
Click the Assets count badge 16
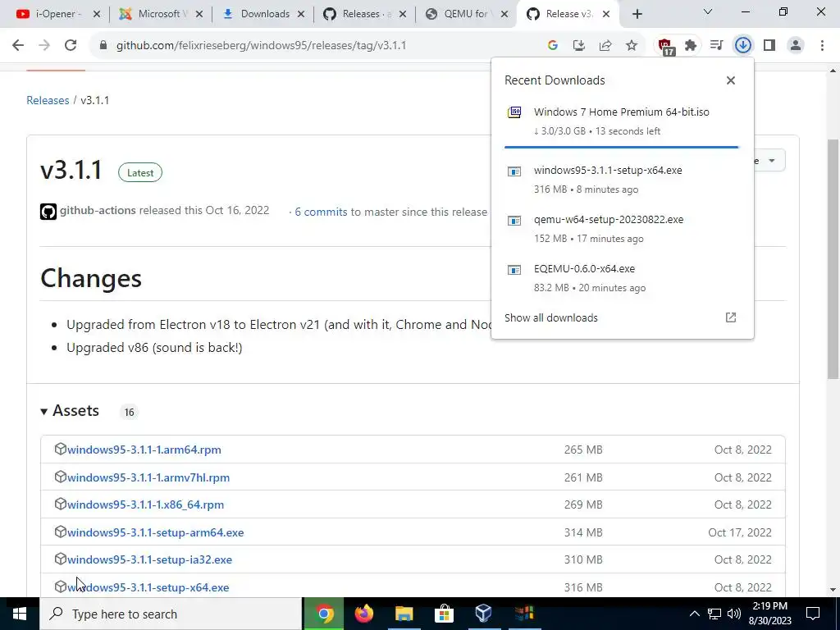coord(129,412)
